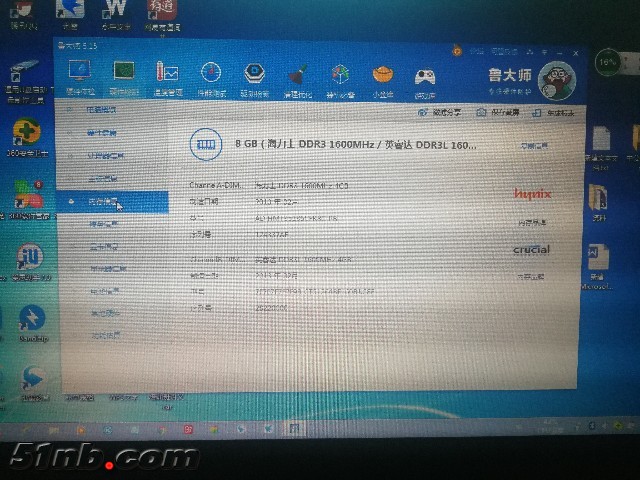Screen dimensions: 640x480
Task: Click the link below the Hynix logo
Action: click(x=531, y=221)
